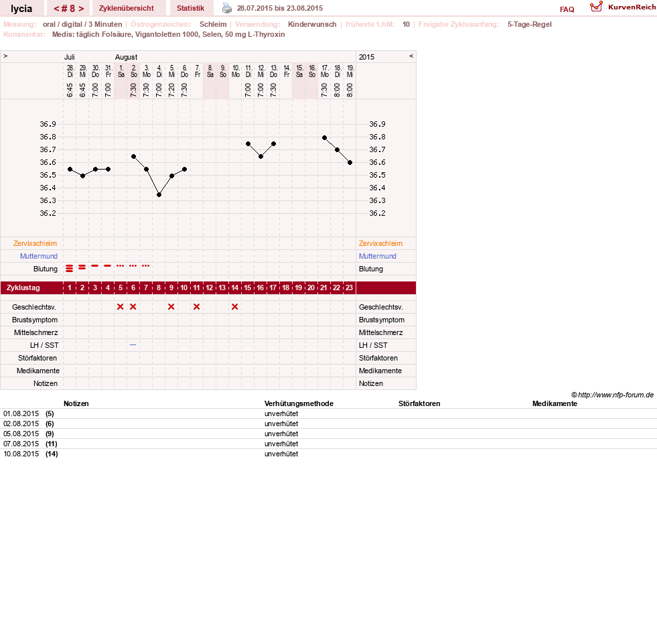Click unverhütet entry for 10.08.2015
This screenshot has height=644, width=657.
[281, 454]
